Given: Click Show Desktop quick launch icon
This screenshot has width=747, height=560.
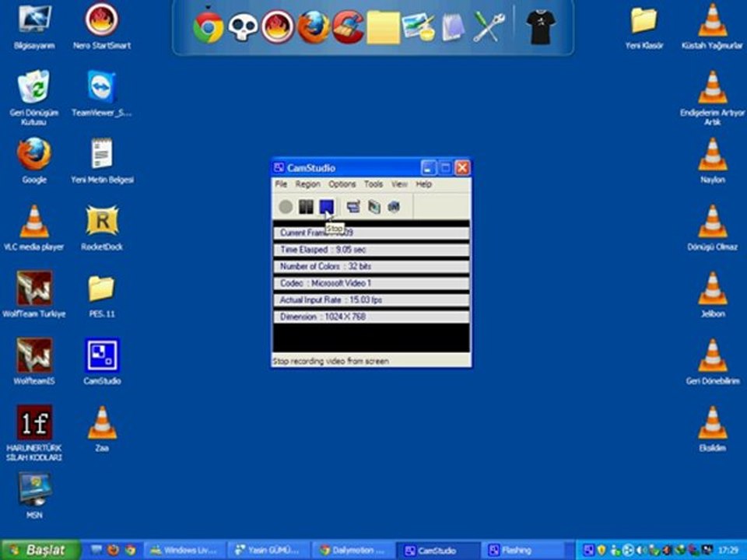Looking at the screenshot, I should 96,551.
